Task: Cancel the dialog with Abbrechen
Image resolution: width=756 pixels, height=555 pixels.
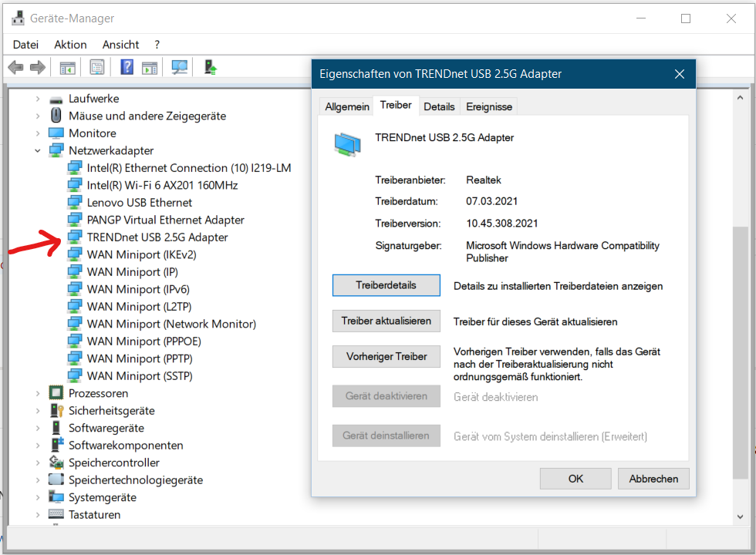Action: (653, 479)
